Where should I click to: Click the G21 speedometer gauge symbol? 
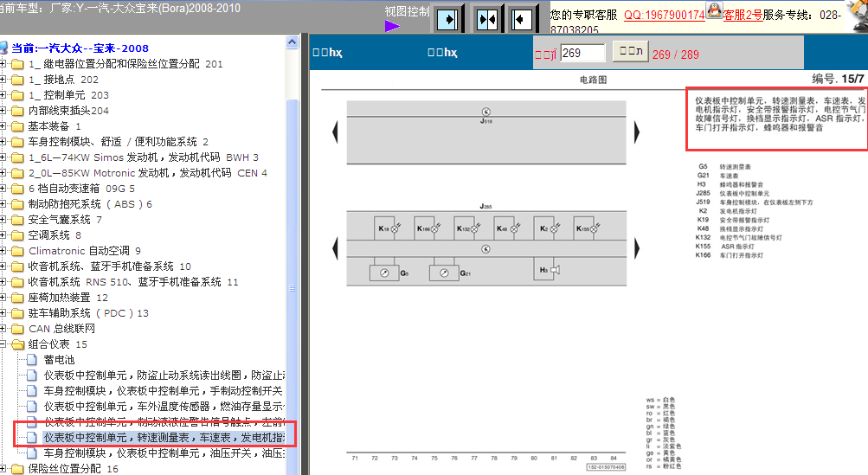(444, 273)
